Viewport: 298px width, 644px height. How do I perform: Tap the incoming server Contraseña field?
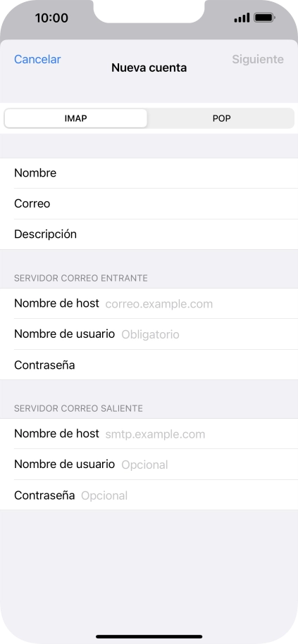pos(149,365)
